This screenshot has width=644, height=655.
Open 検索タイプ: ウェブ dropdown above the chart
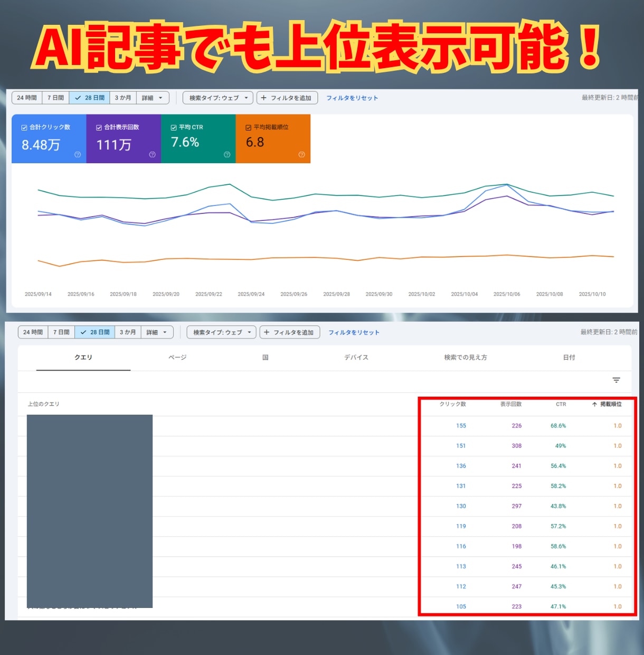(x=218, y=98)
